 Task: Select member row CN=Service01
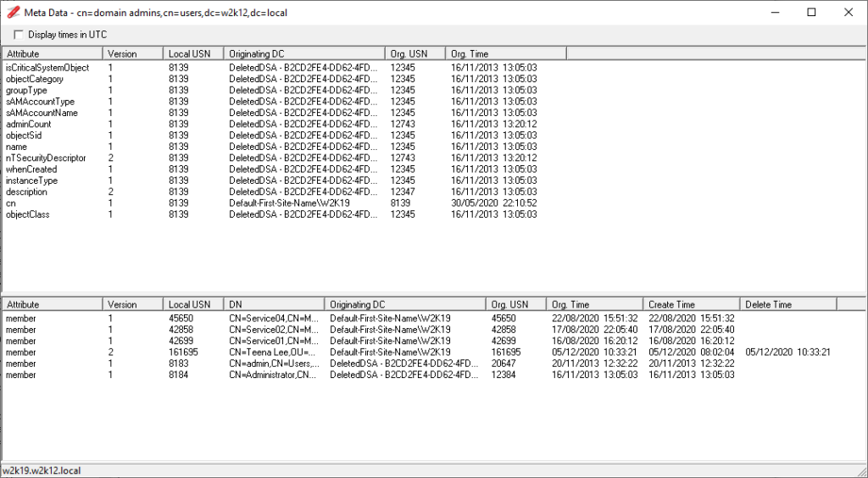click(420, 341)
